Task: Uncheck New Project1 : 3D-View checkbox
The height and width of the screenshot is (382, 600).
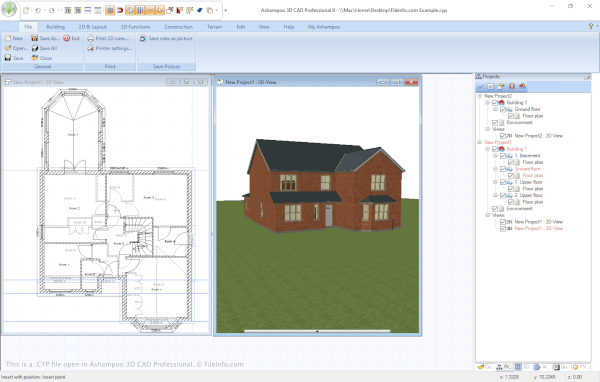Action: click(x=503, y=229)
